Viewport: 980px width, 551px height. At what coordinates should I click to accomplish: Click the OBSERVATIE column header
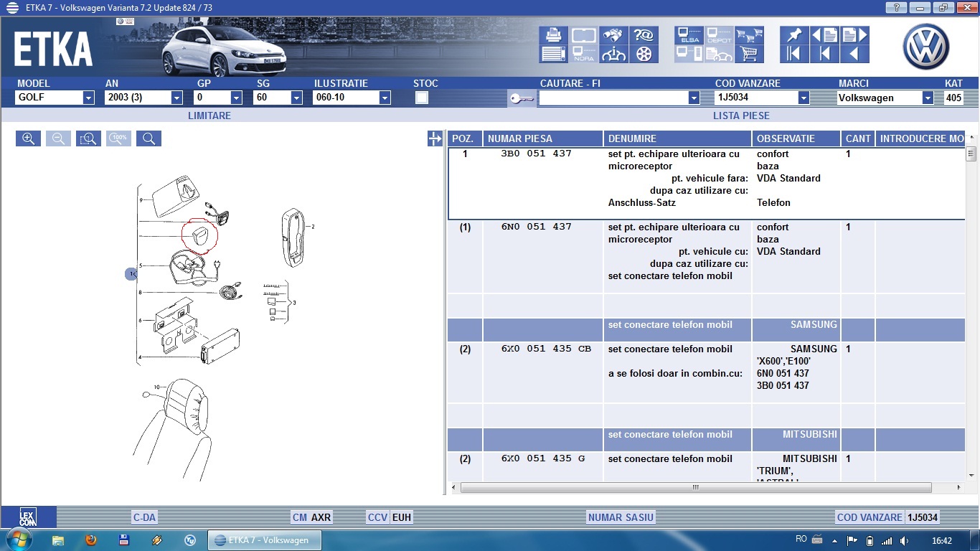click(796, 138)
